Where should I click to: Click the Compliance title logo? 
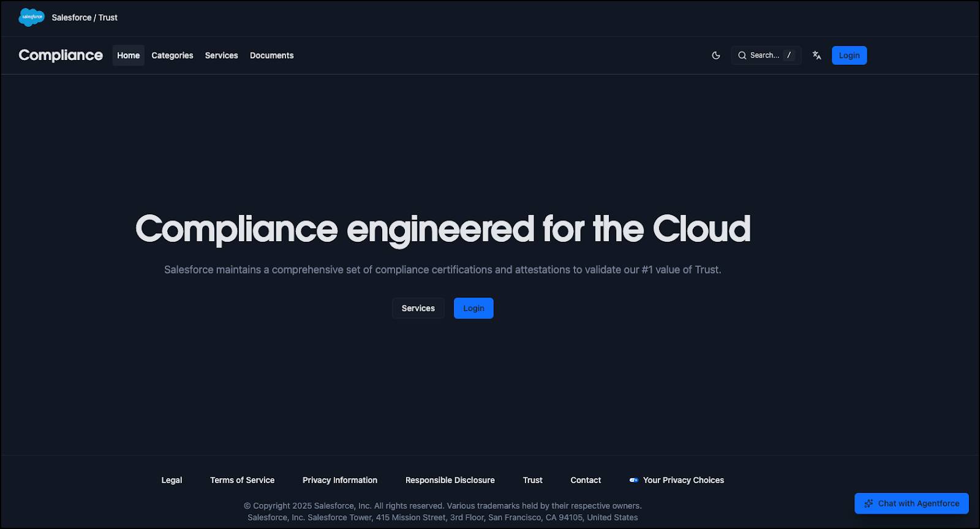click(61, 55)
